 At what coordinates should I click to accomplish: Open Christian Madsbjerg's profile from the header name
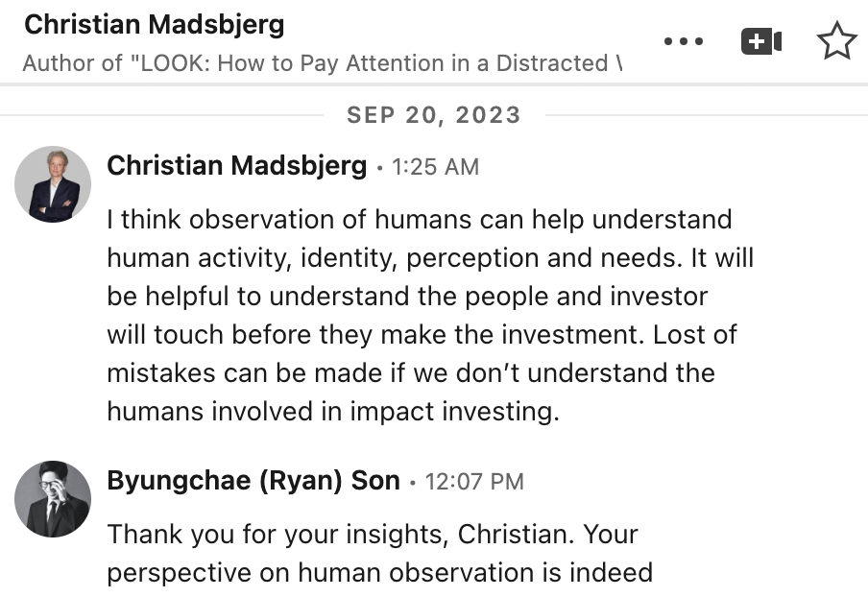point(155,25)
